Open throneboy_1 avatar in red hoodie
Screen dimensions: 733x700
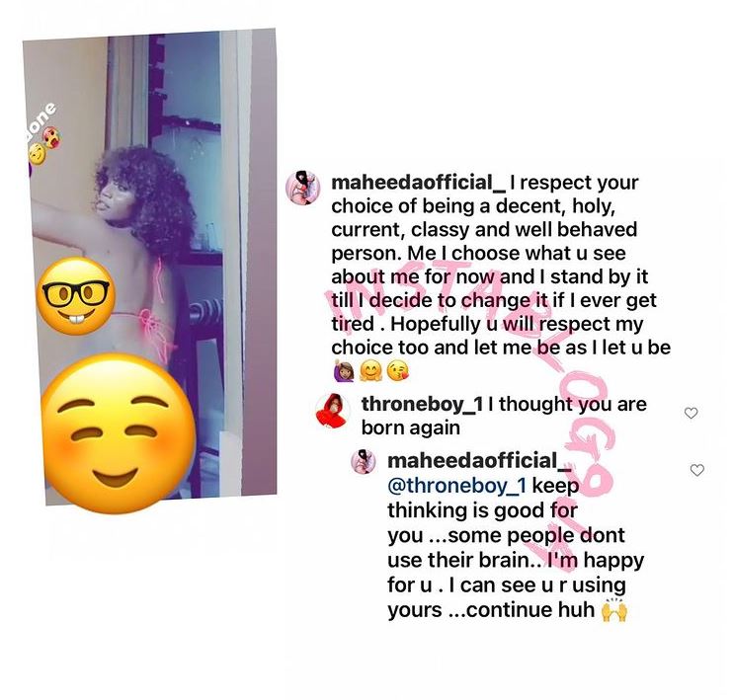(332, 411)
